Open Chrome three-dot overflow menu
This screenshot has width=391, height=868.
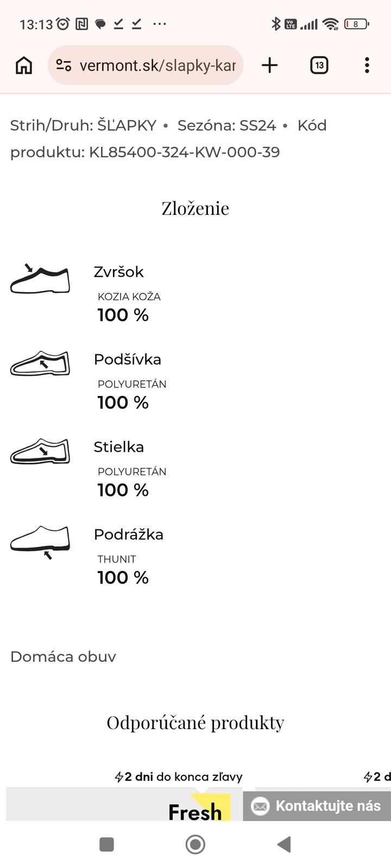pyautogui.click(x=367, y=66)
